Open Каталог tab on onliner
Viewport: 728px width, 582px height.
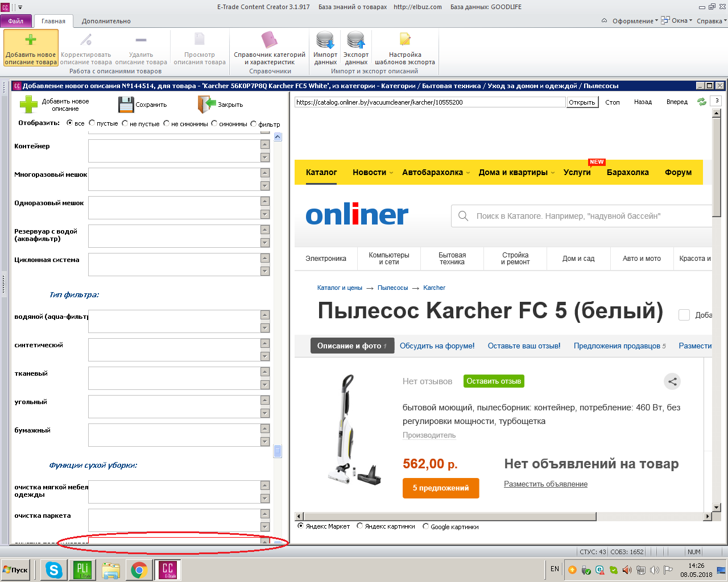click(x=321, y=172)
